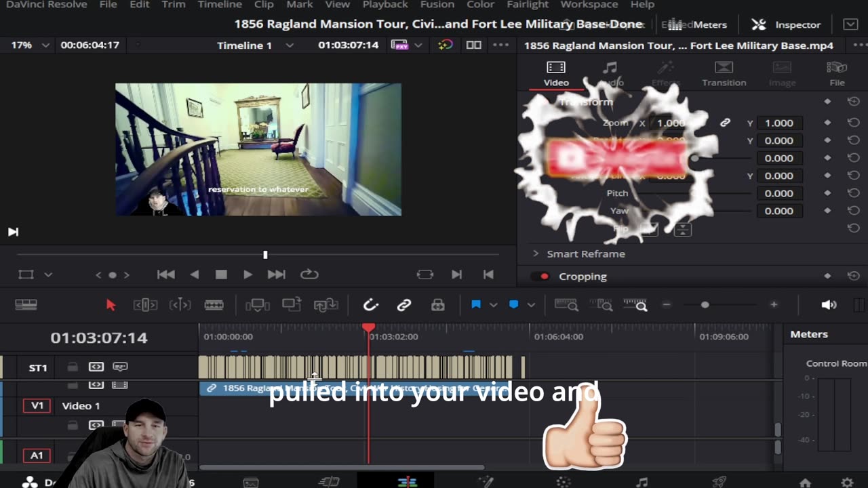The width and height of the screenshot is (868, 488).
Task: Click the Custom Zoom magnifier icon
Action: pyautogui.click(x=635, y=305)
